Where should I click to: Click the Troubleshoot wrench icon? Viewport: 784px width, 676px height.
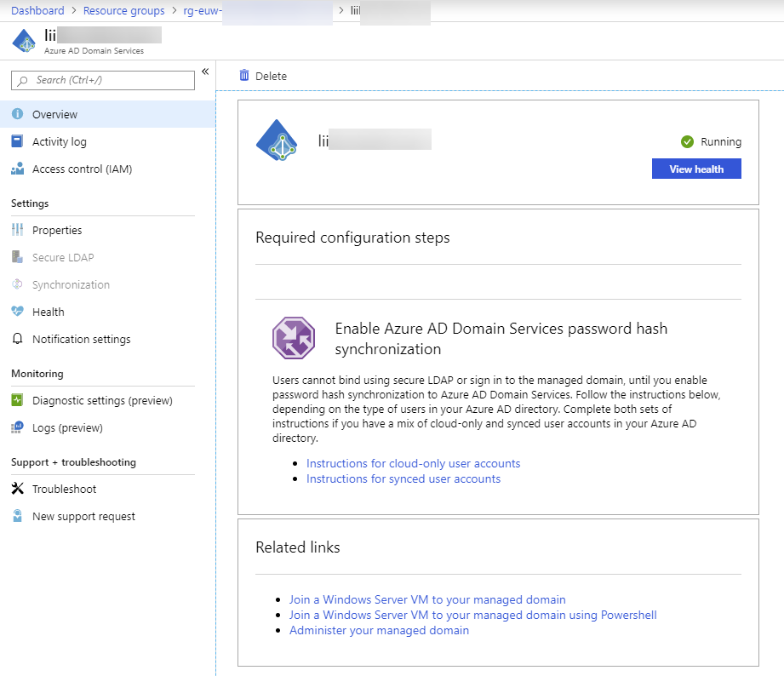[x=18, y=489]
